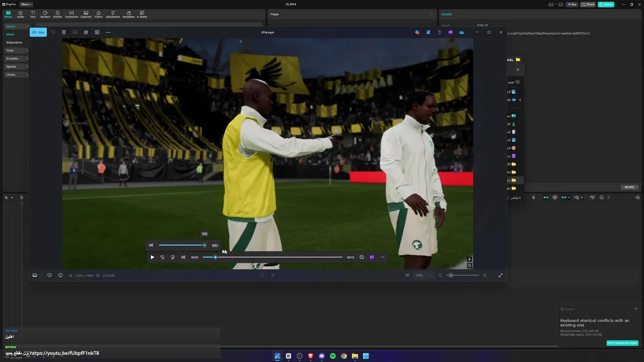
Task: Play the 0114.mp4 video
Action: 152,257
